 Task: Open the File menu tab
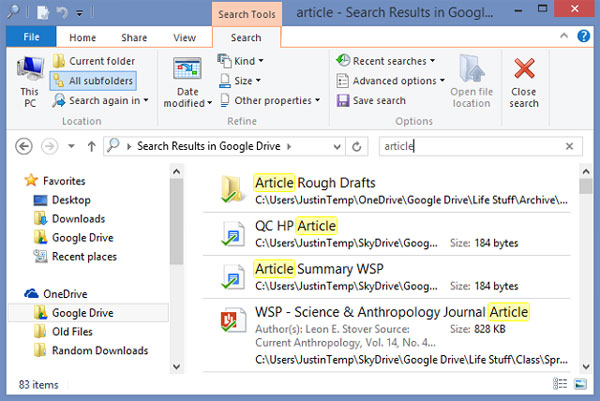[31, 38]
